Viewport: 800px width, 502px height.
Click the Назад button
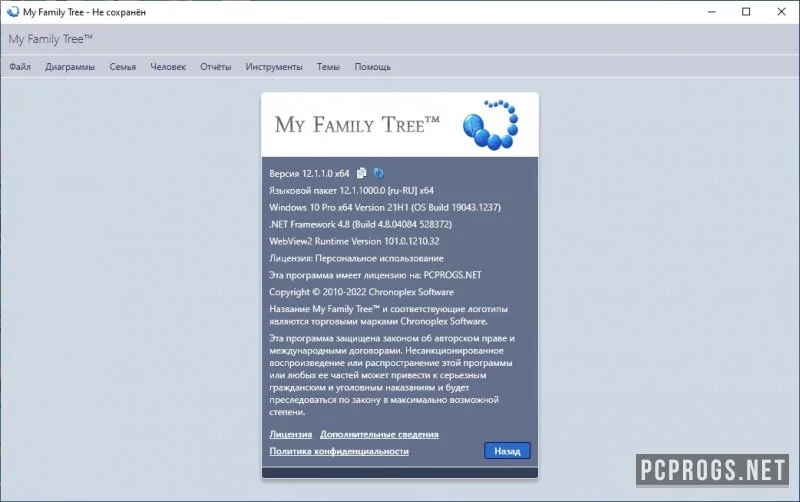pos(507,451)
